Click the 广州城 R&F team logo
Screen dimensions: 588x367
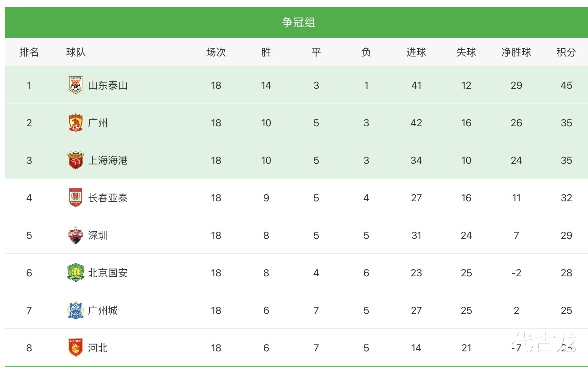coord(75,310)
